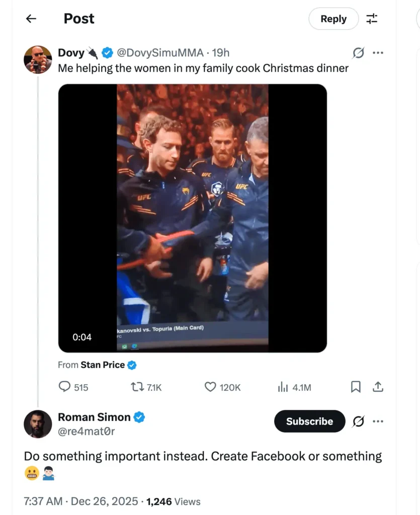The image size is (420, 515).
Task: Bookmark the post using the bookmark icon
Action: coord(356,387)
